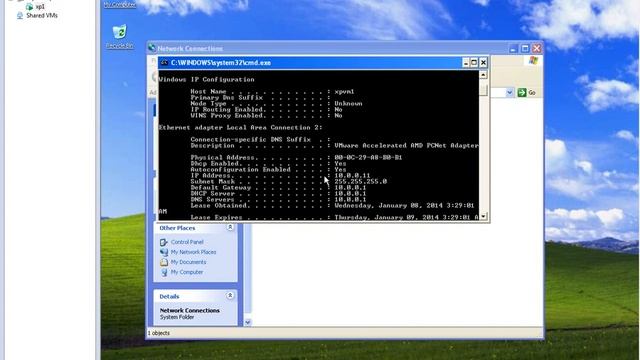Viewport: 640px width, 360px height.
Task: Click the Node Type Unknown value
Action: pos(348,103)
